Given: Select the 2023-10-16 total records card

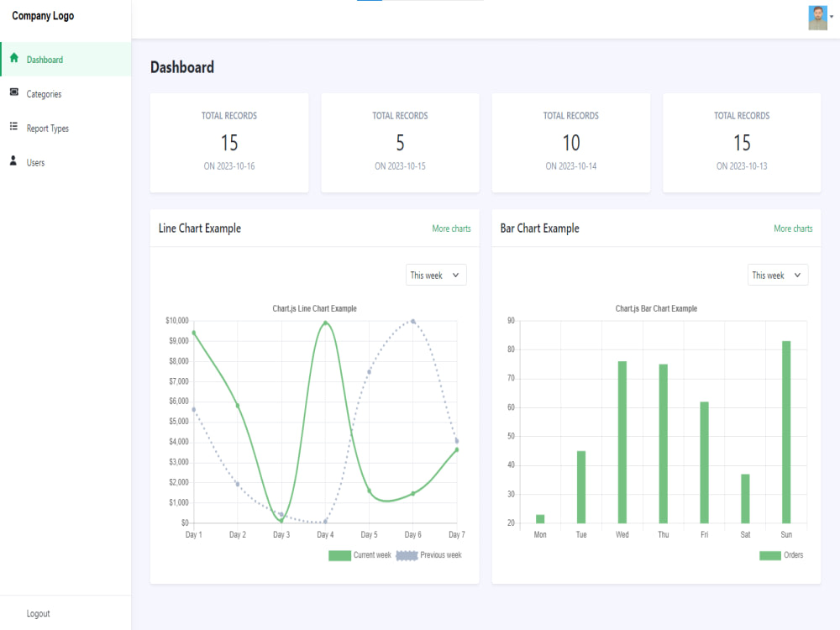Looking at the screenshot, I should (229, 143).
